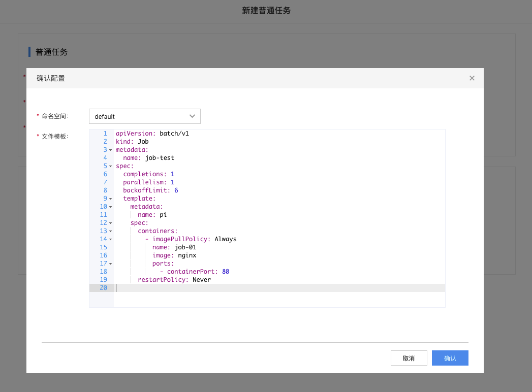The image size is (532, 392).
Task: Collapse the fold arrow on line 3
Action: [x=111, y=150]
